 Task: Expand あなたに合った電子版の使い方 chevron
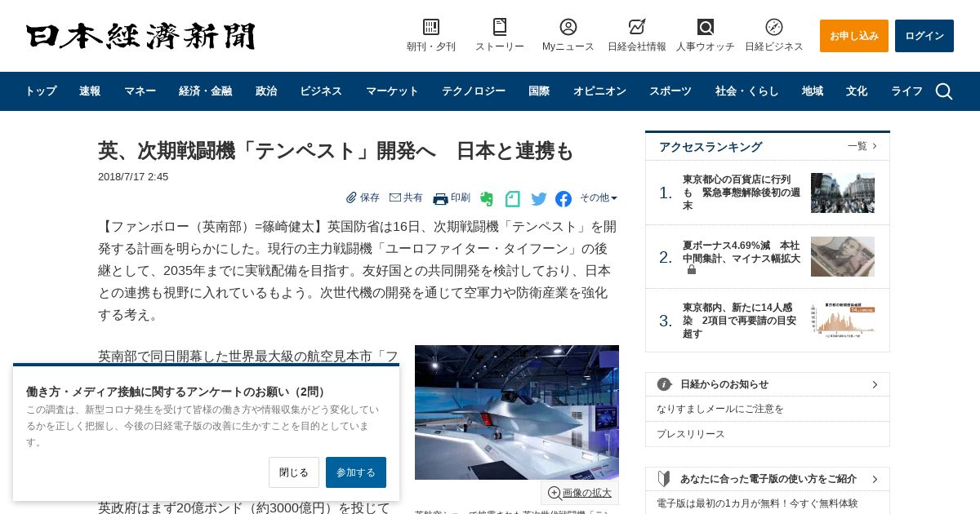(875, 479)
